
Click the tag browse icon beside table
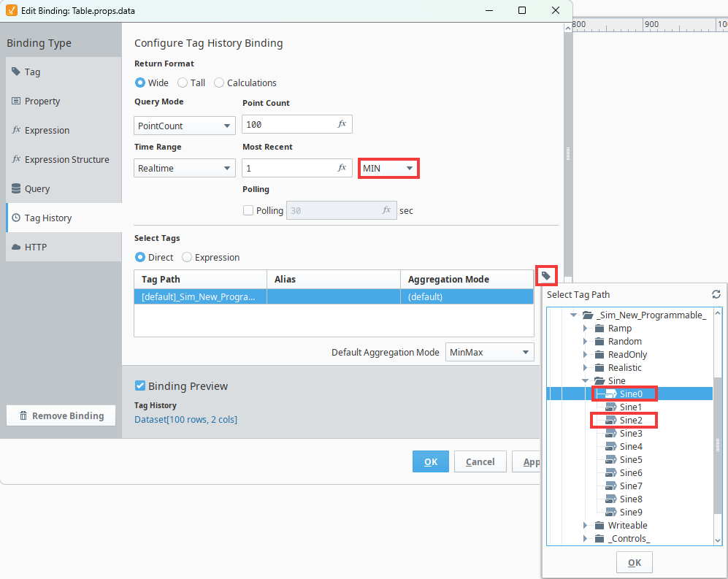pyautogui.click(x=546, y=275)
